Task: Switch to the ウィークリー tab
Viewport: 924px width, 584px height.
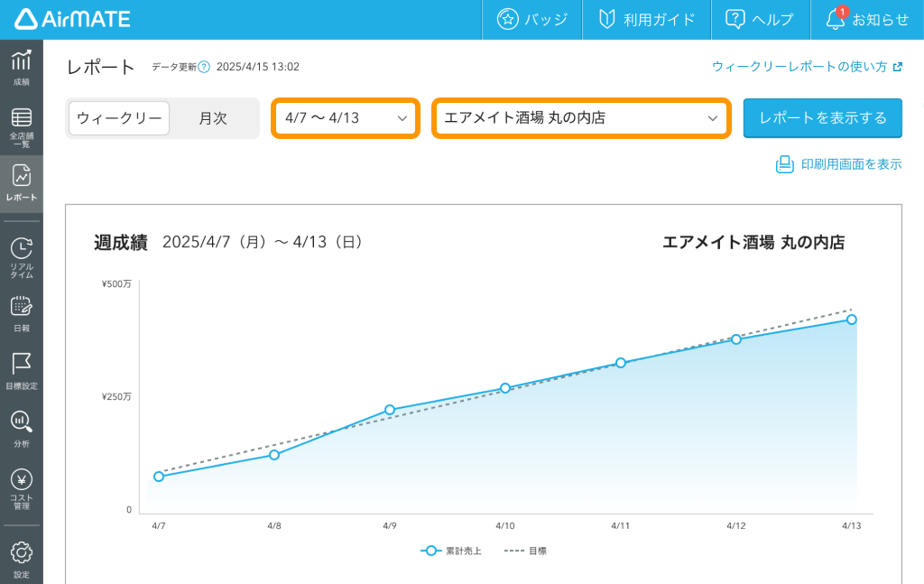Action: tap(119, 118)
